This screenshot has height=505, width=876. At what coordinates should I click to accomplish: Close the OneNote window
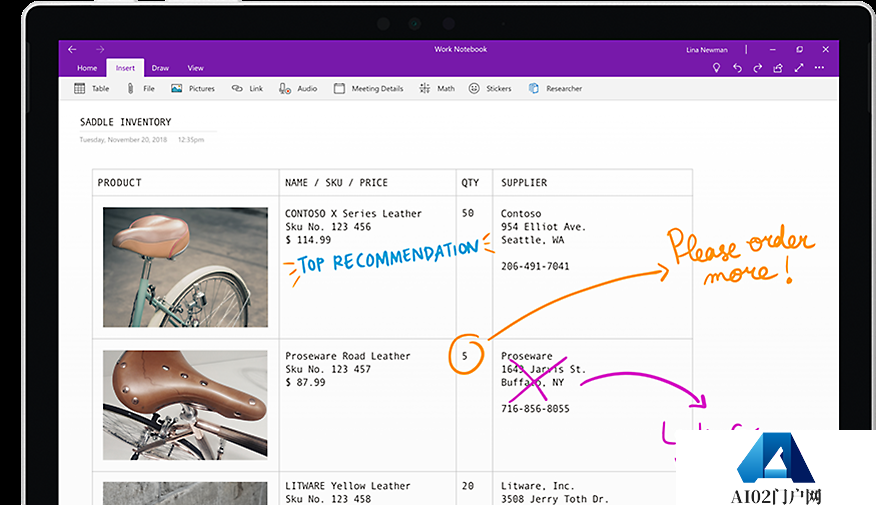click(x=826, y=49)
